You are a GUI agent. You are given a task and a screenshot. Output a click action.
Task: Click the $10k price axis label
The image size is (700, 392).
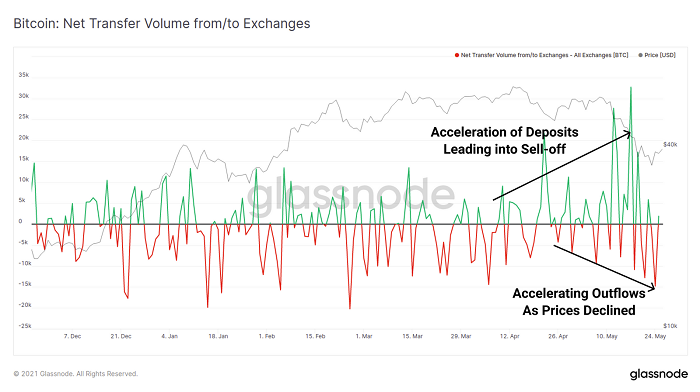click(x=670, y=326)
